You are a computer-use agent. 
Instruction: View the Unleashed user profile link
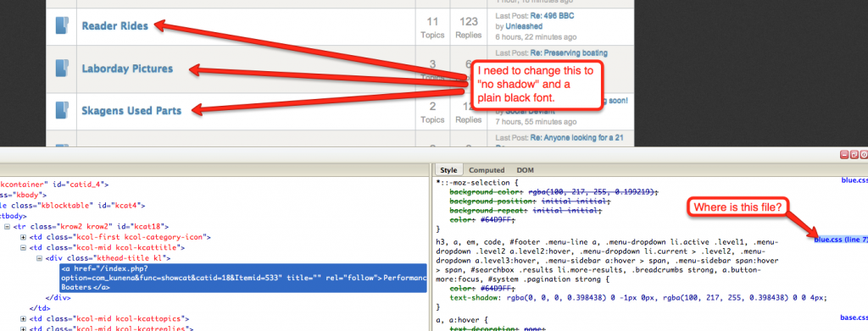point(524,26)
